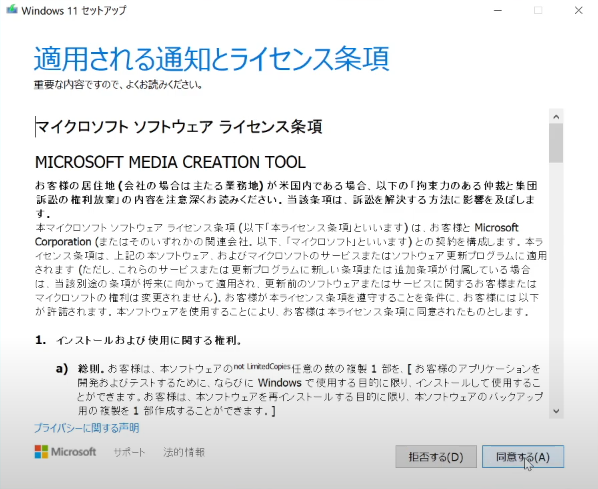Click the 同意する(A) accept button

[x=523, y=457]
